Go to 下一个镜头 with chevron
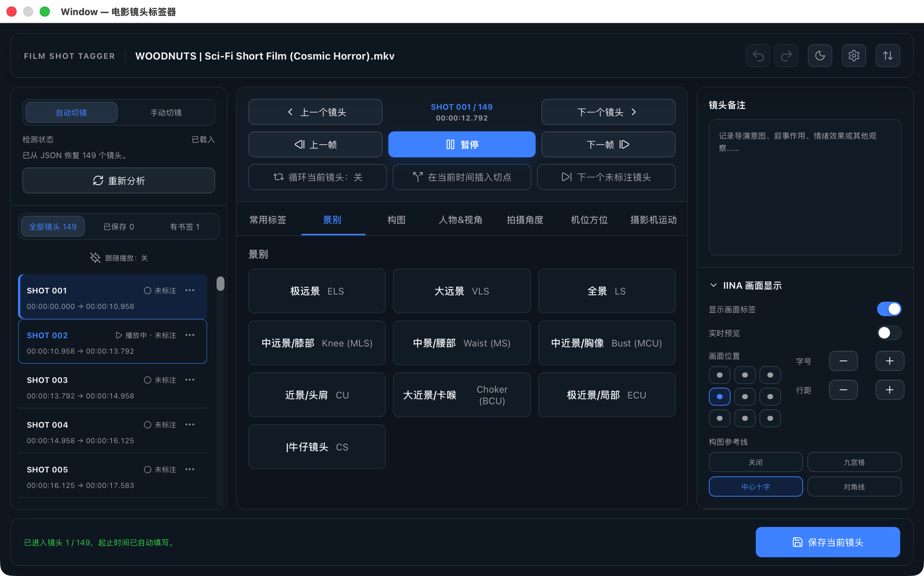924x576 pixels. [x=608, y=112]
